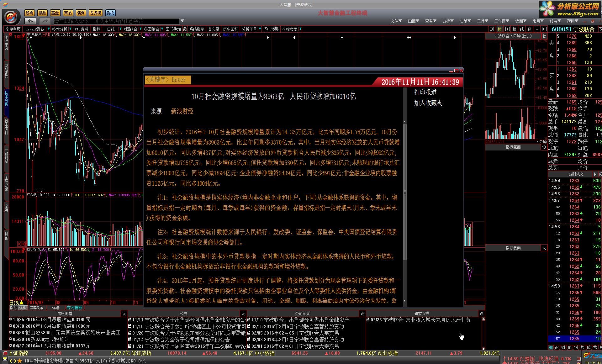Image resolution: width=602 pixels, height=364 pixels.
Task: Click the 锁 lock button on 5-minute chart
Action: coord(544,36)
